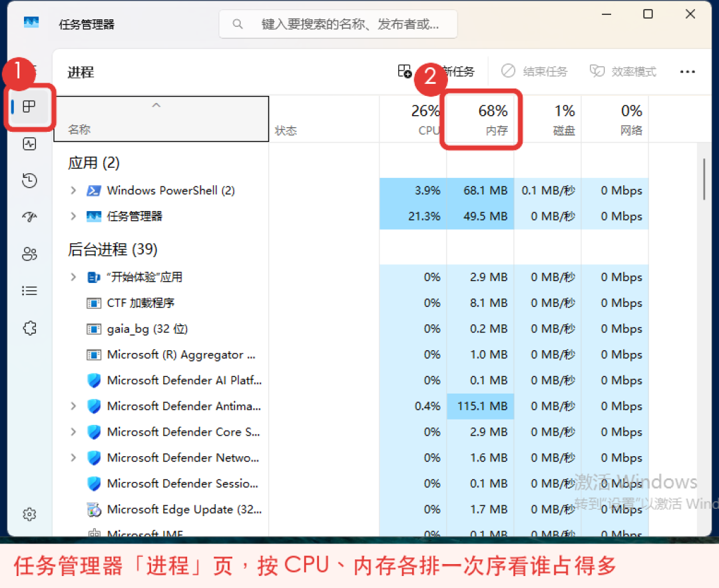Viewport: 719px width, 588px height.
Task: Open the Performance page icon
Action: click(x=29, y=144)
